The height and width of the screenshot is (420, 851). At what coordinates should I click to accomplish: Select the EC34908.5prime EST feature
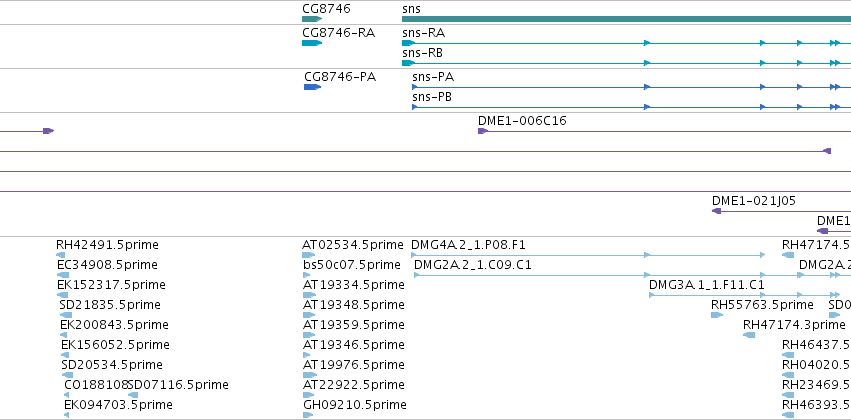click(62, 275)
